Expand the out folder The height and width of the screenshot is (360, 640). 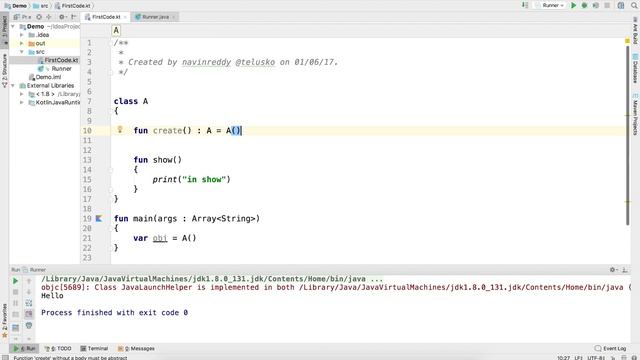click(22, 43)
